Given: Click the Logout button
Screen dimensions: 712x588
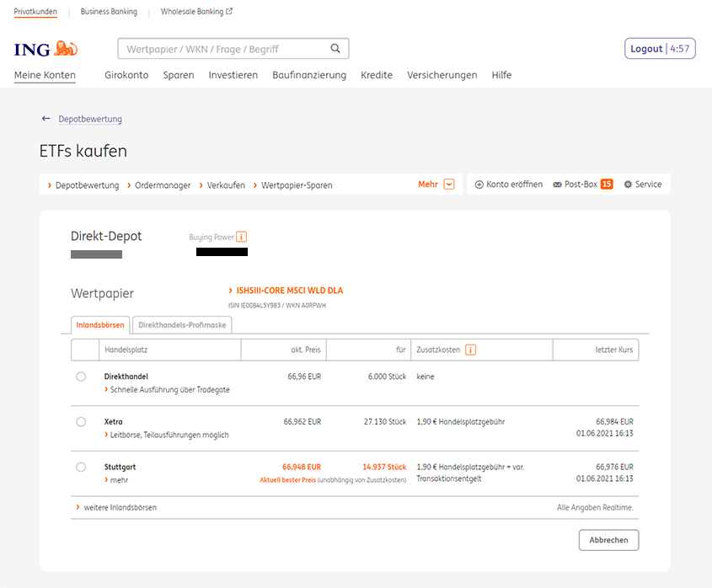Looking at the screenshot, I should 646,49.
